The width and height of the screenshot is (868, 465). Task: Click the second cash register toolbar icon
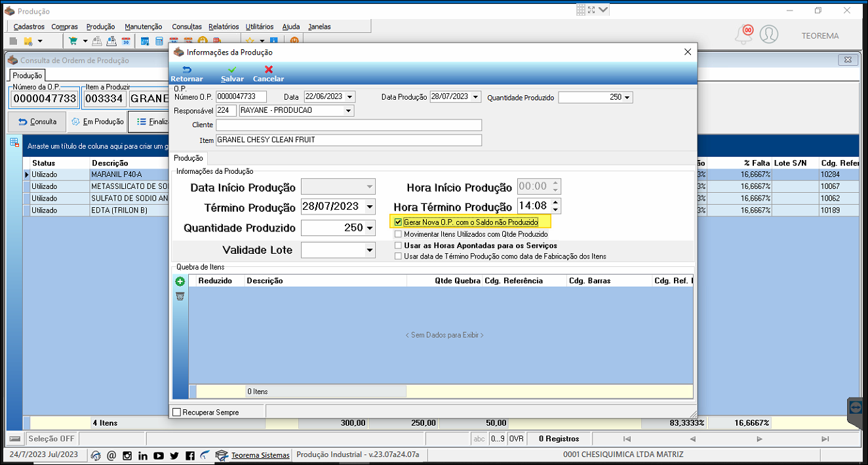click(111, 41)
